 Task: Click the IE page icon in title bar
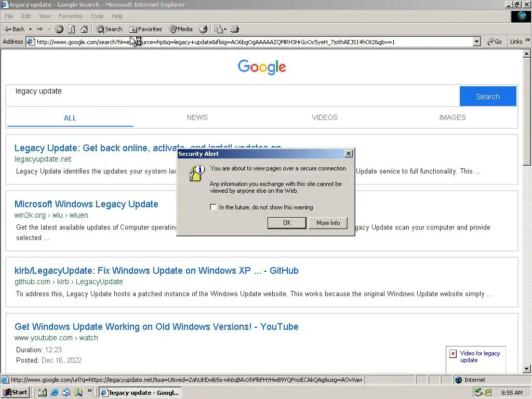click(x=5, y=4)
